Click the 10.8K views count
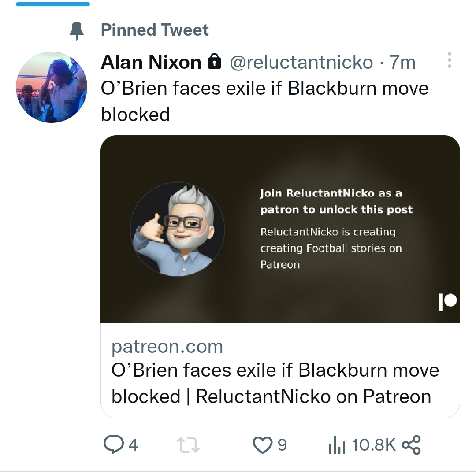This screenshot has width=476, height=474. pyautogui.click(x=374, y=445)
